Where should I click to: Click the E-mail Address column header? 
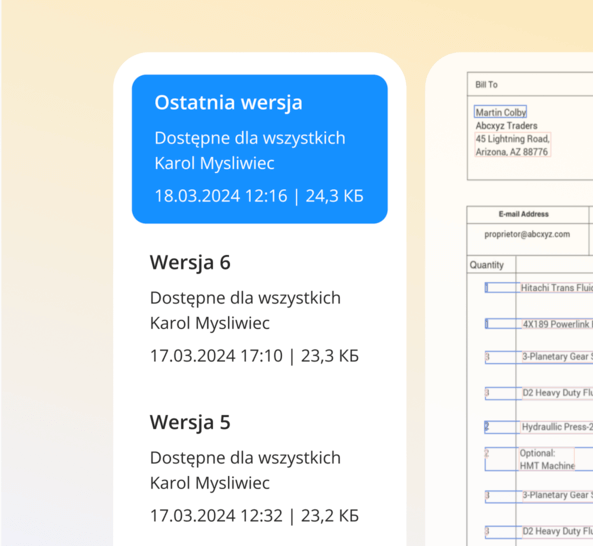coord(523,214)
